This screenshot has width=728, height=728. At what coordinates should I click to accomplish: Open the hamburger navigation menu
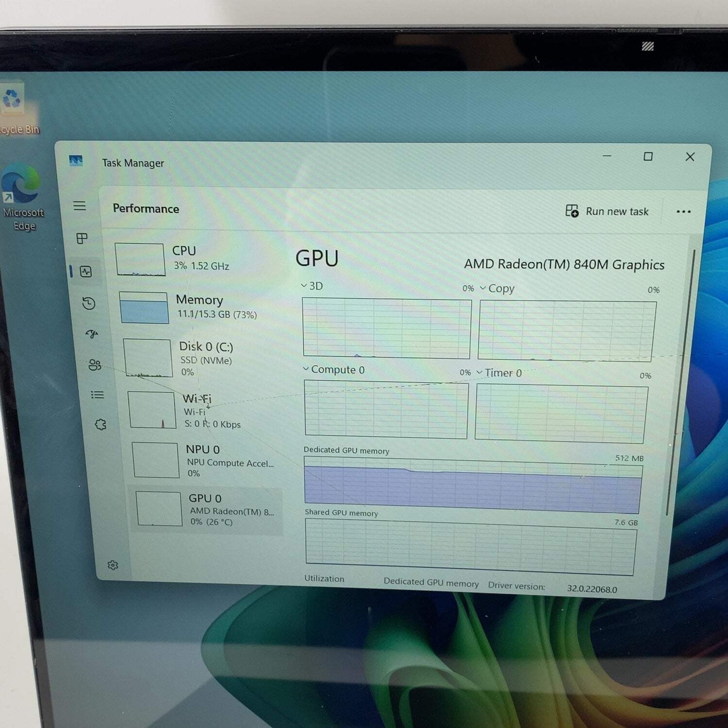click(80, 206)
